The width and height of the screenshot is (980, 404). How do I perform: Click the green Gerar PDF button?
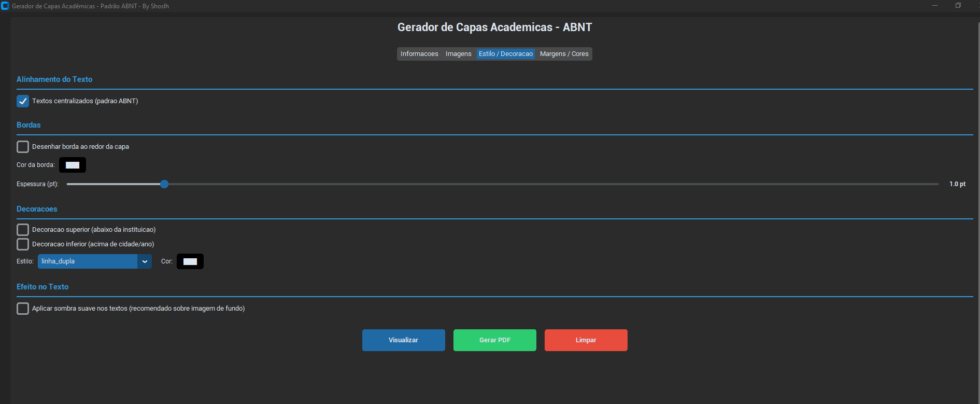[494, 340]
